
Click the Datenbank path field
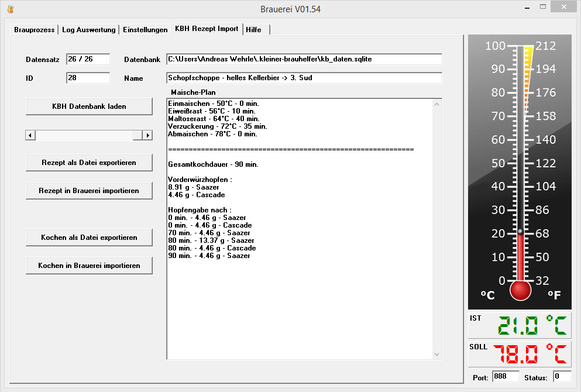304,60
